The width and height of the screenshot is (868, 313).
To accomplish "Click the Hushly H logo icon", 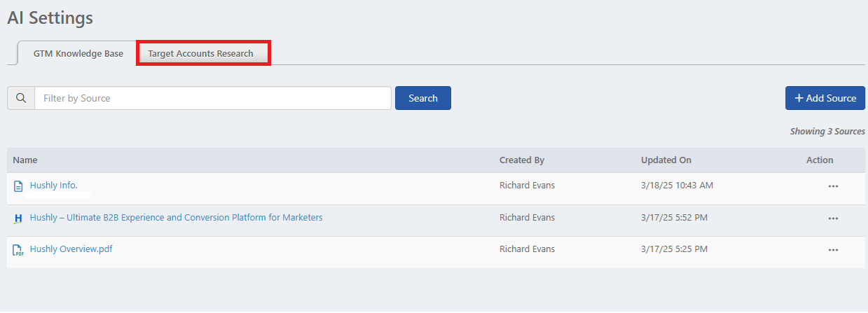I will (18, 218).
